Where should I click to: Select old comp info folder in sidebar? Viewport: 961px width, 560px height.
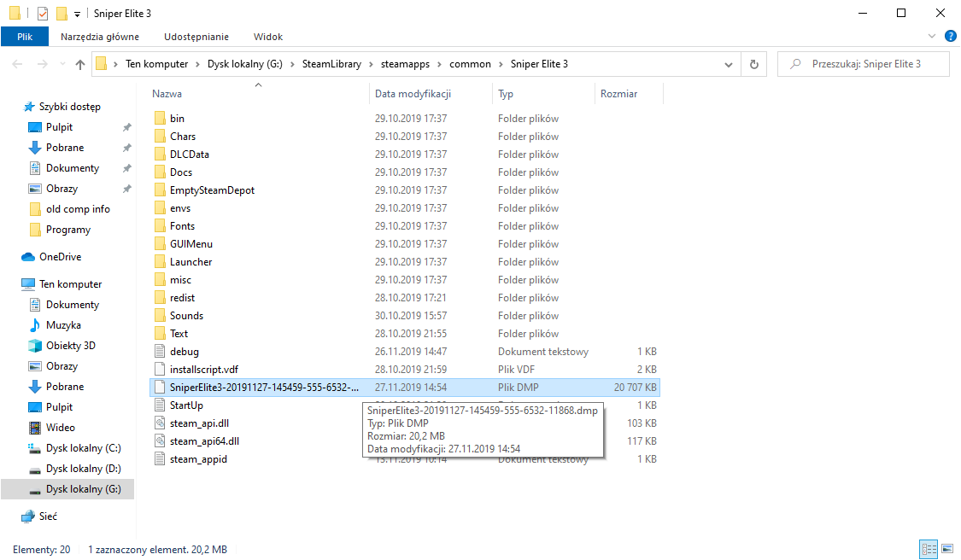(78, 209)
